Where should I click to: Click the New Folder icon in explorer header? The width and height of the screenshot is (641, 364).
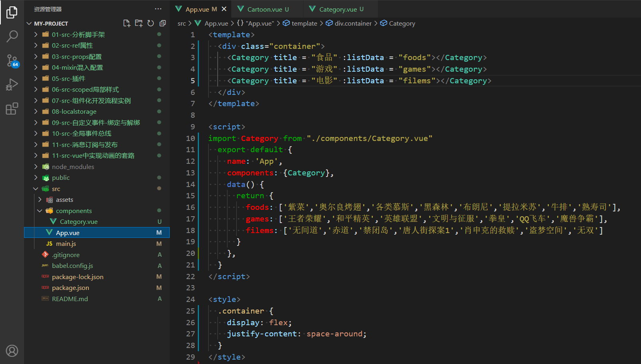pyautogui.click(x=139, y=23)
